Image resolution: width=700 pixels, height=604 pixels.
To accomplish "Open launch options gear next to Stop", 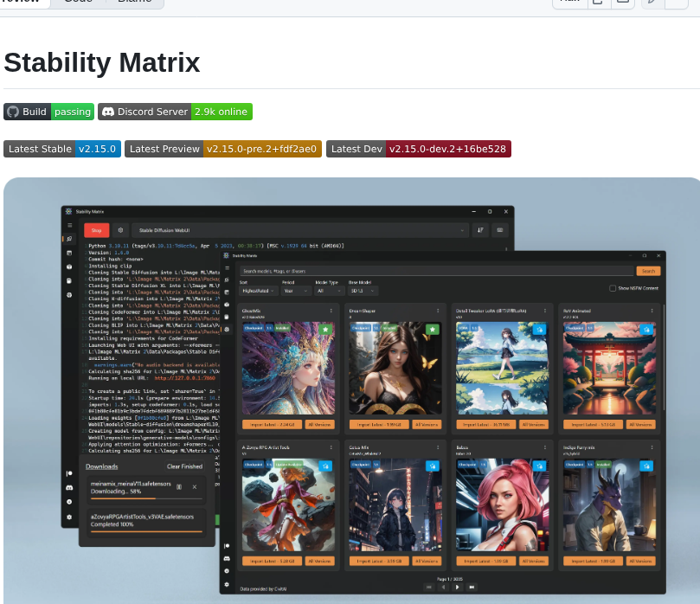I will tap(120, 230).
